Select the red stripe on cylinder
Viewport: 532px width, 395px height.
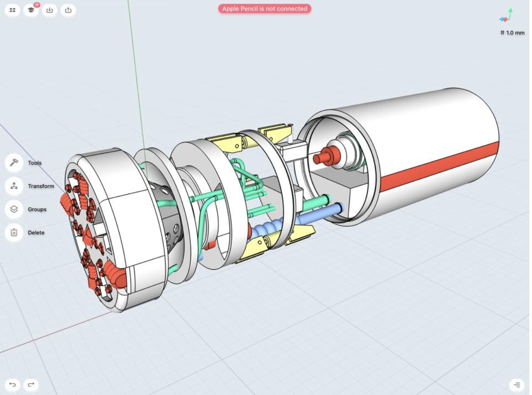[440, 166]
